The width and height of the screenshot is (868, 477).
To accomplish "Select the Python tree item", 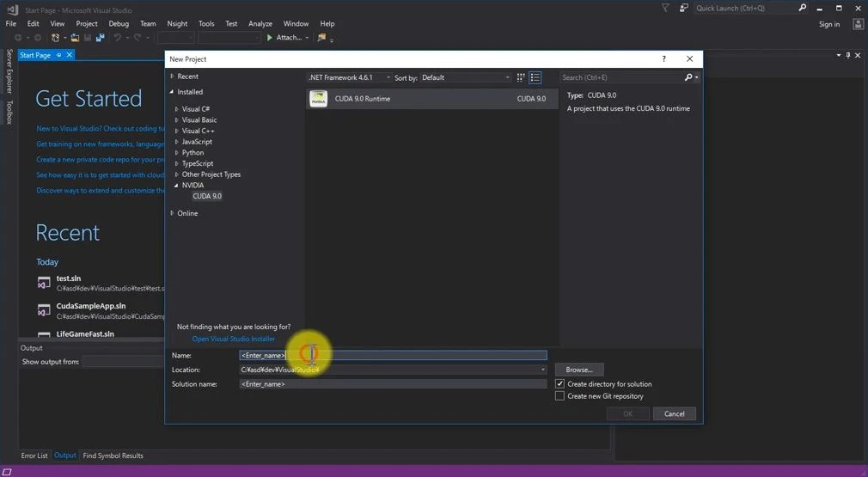I will coord(193,152).
